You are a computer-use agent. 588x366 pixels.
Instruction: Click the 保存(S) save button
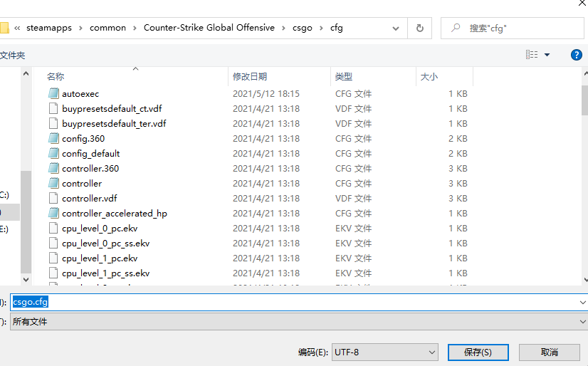478,352
